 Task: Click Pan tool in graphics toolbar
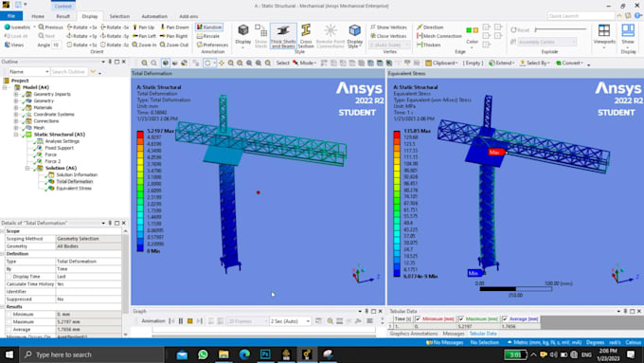[x=222, y=63]
